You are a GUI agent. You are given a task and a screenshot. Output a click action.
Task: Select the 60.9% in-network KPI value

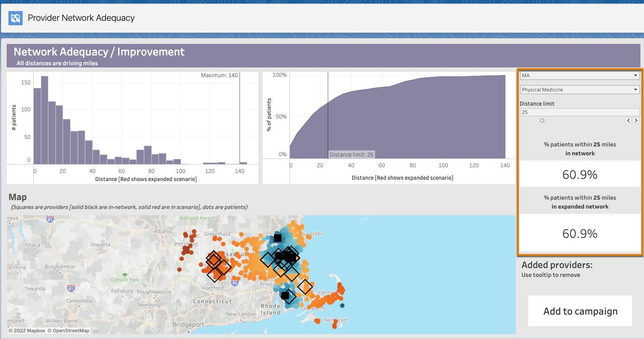click(580, 174)
